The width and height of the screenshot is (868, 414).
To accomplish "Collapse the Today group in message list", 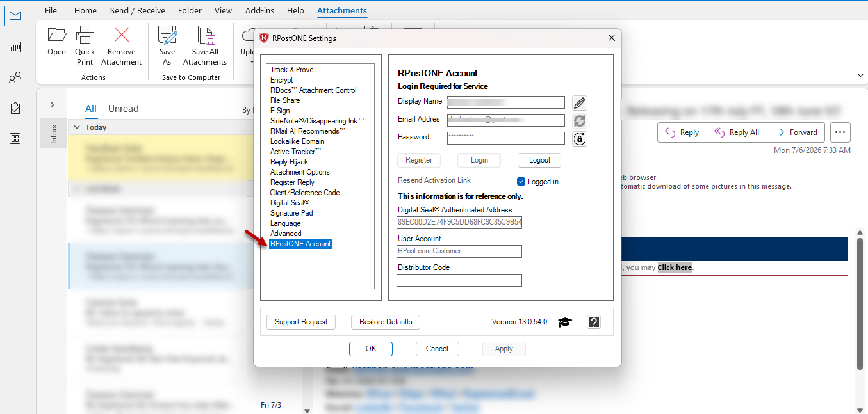I will [77, 127].
